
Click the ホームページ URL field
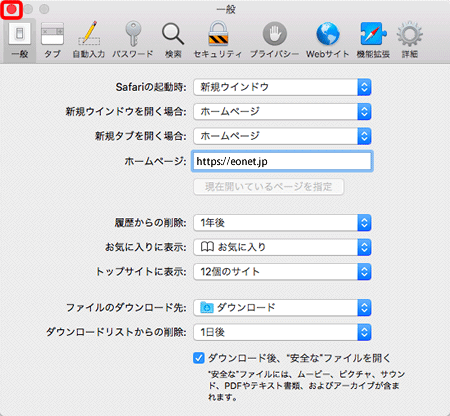[x=282, y=161]
